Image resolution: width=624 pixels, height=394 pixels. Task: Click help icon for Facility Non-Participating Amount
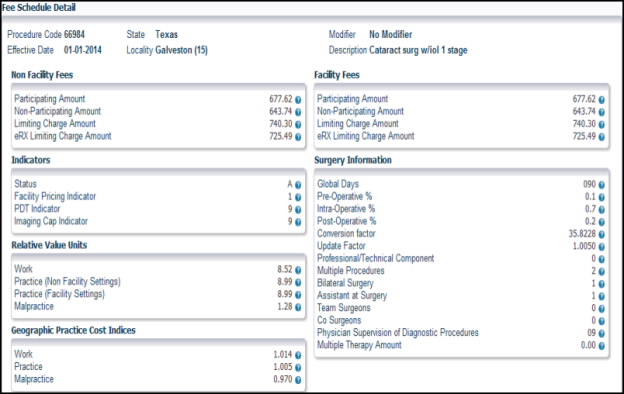click(601, 112)
